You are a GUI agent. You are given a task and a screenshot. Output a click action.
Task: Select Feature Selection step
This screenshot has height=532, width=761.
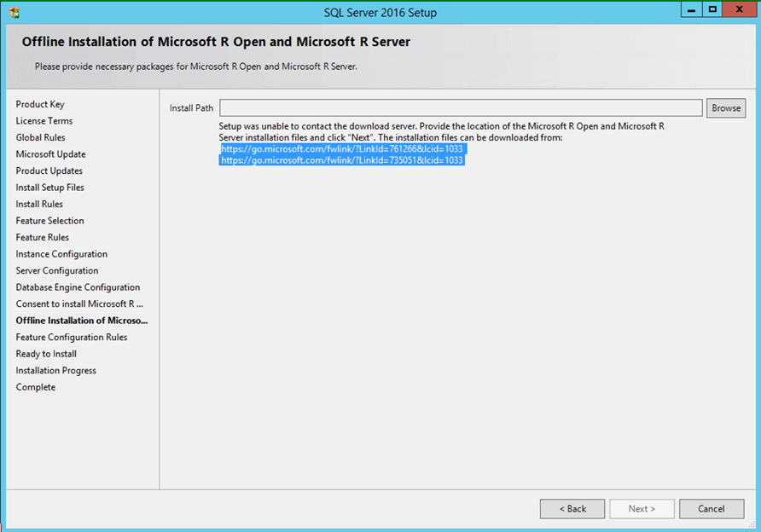(x=52, y=220)
